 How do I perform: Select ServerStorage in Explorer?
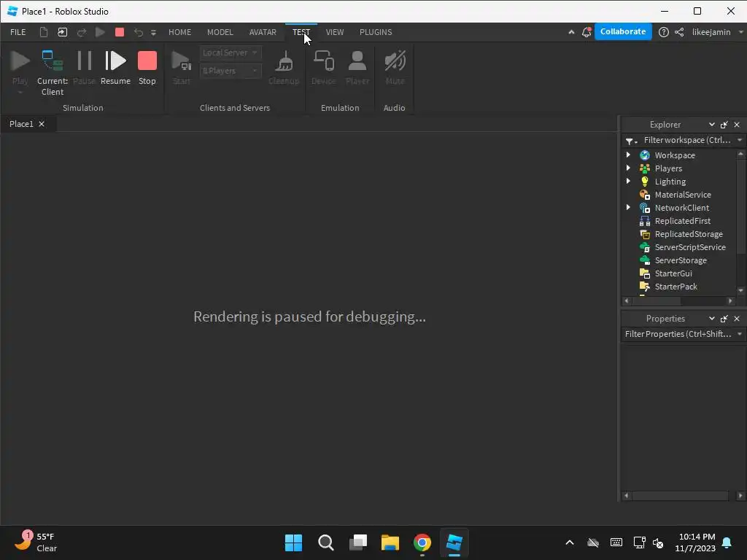[x=681, y=260]
